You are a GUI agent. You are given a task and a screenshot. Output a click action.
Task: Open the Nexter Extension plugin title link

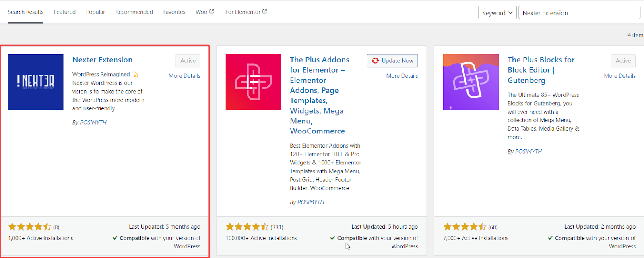click(102, 60)
